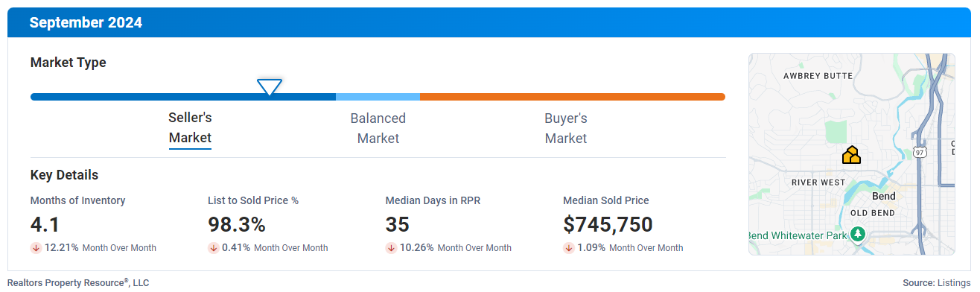Click the Aubrey Butte map label

coord(818,76)
